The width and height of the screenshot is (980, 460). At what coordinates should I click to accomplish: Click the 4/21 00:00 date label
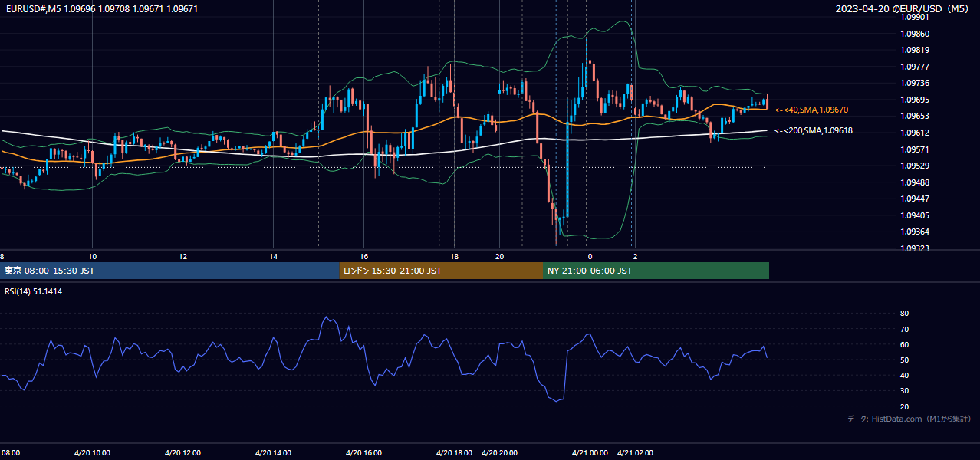590,453
